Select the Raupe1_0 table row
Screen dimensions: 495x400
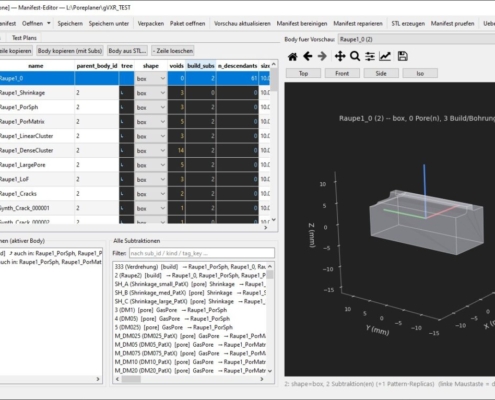coord(135,79)
